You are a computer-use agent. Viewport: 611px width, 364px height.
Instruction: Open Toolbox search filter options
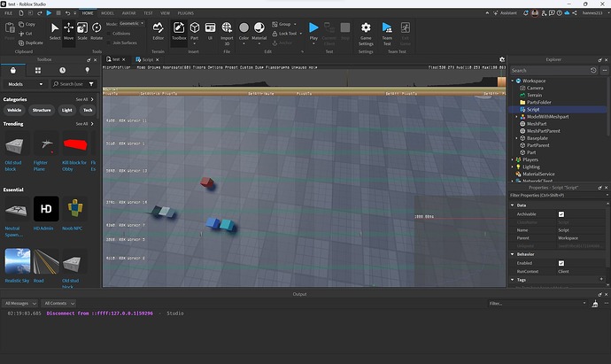91,84
